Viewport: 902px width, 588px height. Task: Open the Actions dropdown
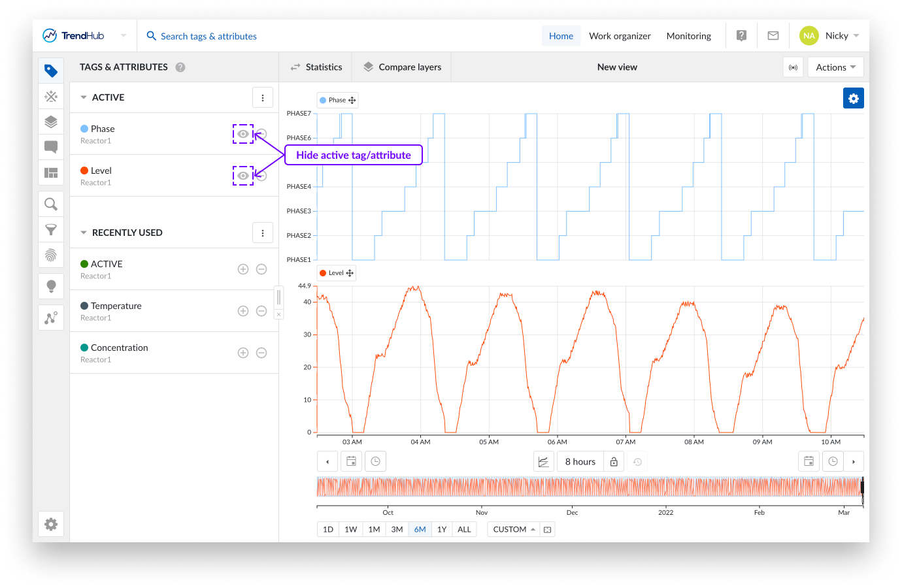tap(835, 67)
